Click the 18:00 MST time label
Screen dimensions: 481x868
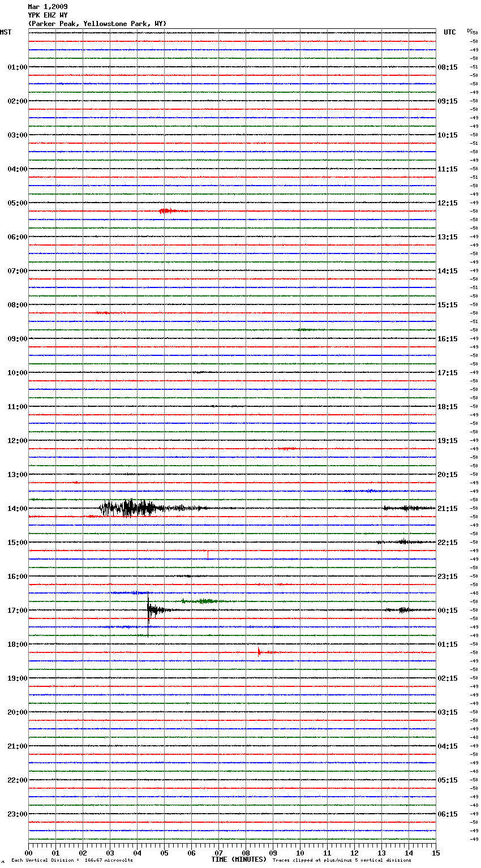18,644
